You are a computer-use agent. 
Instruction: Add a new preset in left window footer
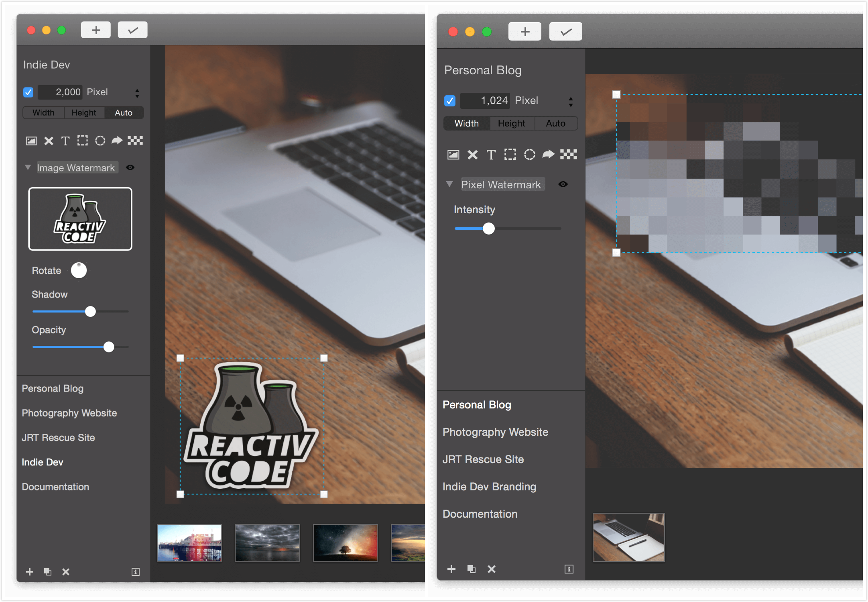(30, 572)
